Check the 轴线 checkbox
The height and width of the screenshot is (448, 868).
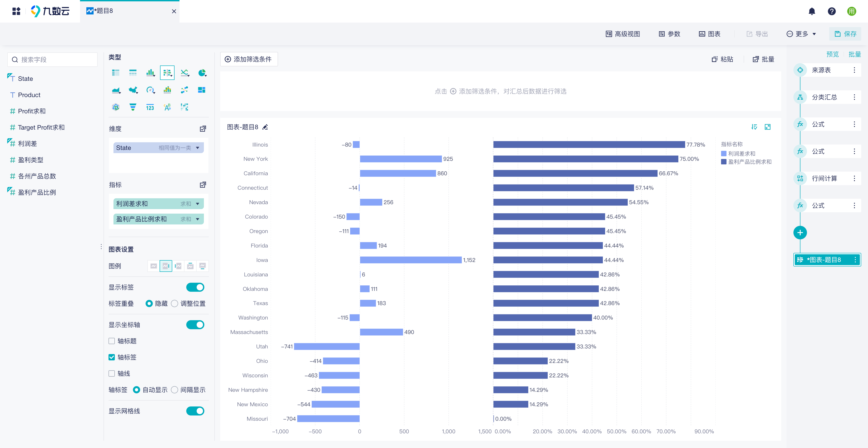(x=111, y=373)
